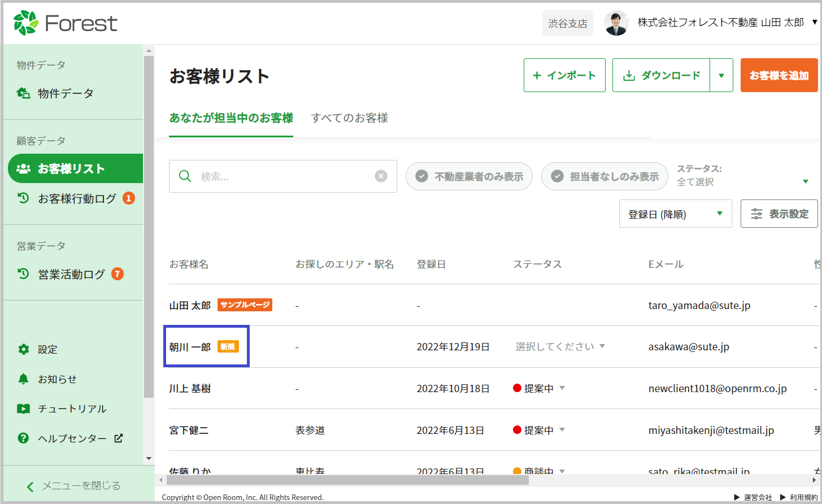Image resolution: width=822 pixels, height=504 pixels.
Task: Open ステータス filter dropdown
Action: (x=743, y=176)
